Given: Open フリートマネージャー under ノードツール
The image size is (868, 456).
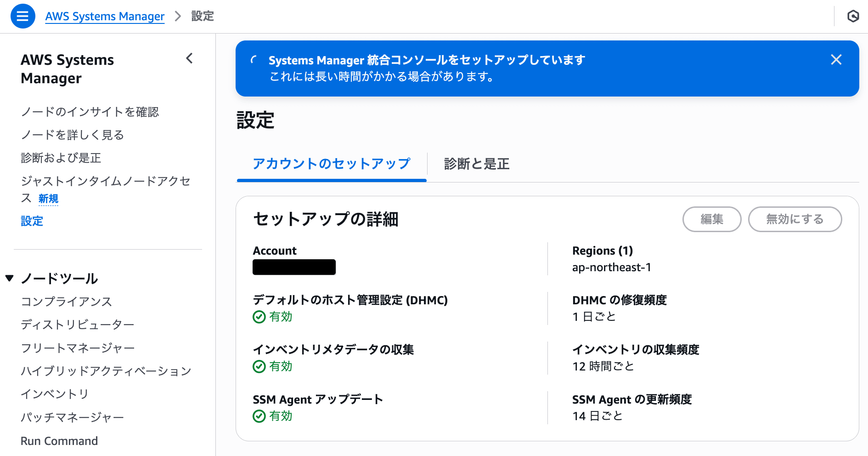Looking at the screenshot, I should [78, 348].
